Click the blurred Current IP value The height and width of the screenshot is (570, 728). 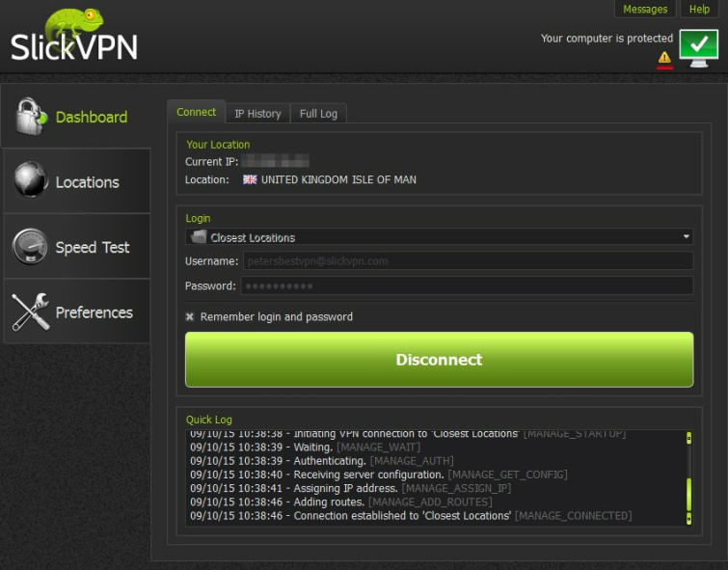pyautogui.click(x=276, y=161)
